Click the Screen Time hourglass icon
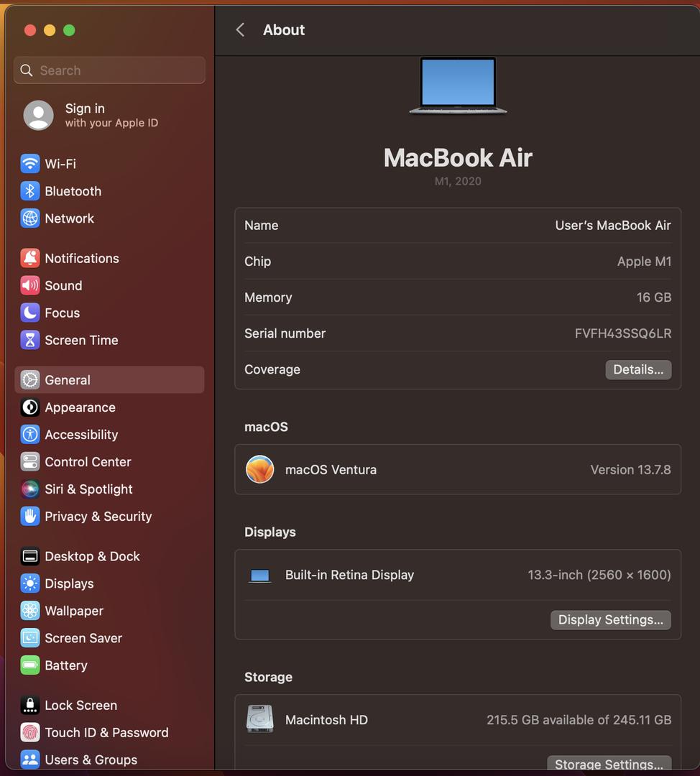Image resolution: width=700 pixels, height=776 pixels. pos(29,340)
